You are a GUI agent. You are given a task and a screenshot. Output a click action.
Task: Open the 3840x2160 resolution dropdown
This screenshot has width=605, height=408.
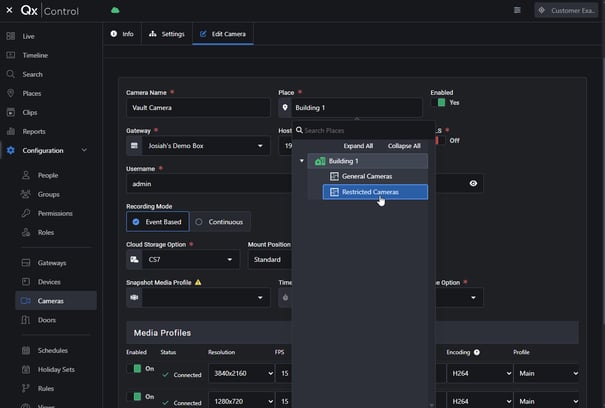tap(242, 373)
